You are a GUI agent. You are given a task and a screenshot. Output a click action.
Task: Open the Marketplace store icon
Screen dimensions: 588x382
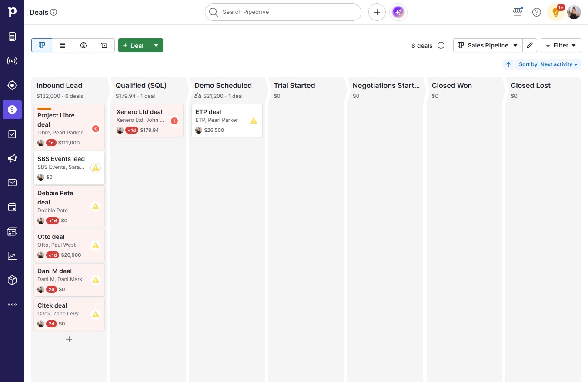point(518,12)
